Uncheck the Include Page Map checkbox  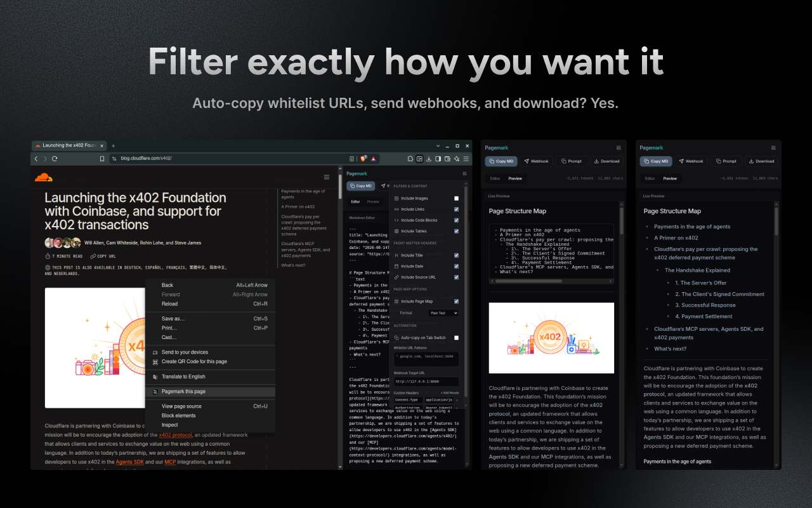tap(456, 301)
